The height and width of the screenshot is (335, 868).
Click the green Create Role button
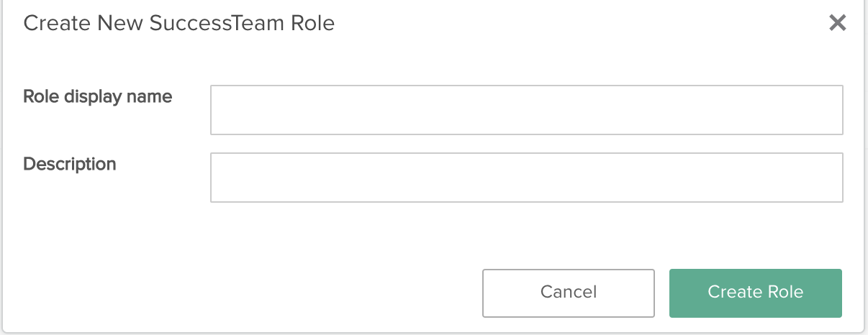[x=756, y=293]
